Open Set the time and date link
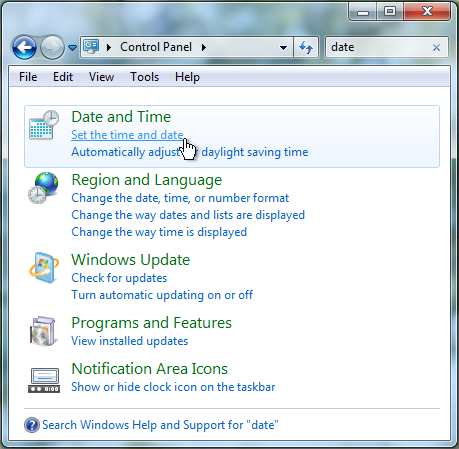 coord(127,135)
